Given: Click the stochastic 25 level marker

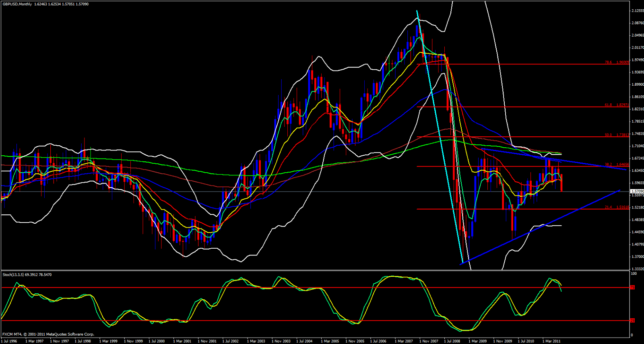Looking at the screenshot, I should 632,321.
